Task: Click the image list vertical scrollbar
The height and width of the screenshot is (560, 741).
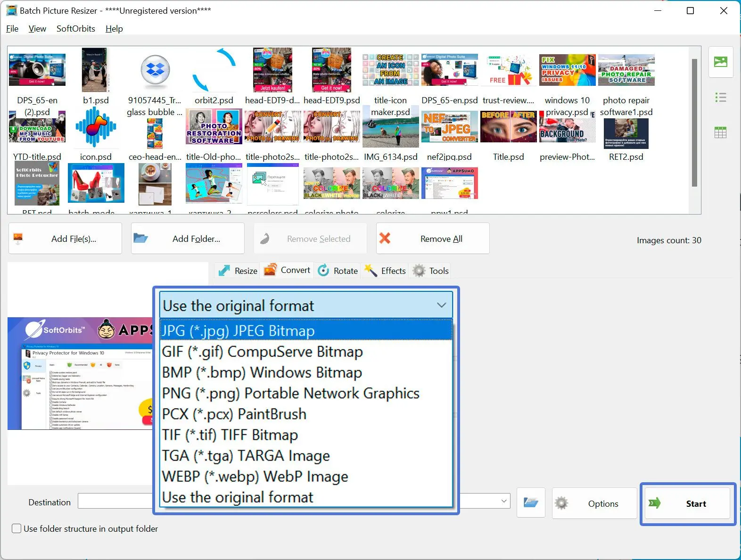Action: pos(694,123)
